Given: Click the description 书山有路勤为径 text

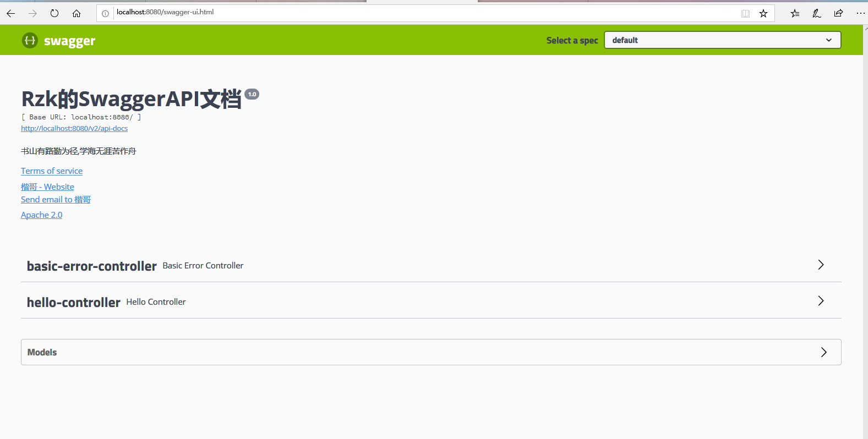Looking at the screenshot, I should click(x=79, y=151).
